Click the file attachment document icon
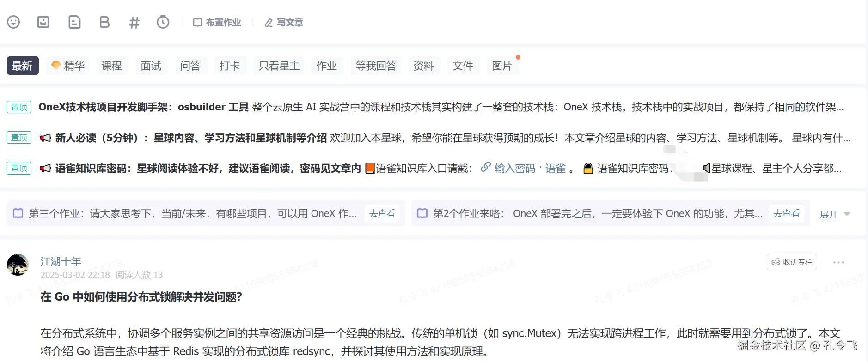The image size is (868, 362). coord(74,22)
